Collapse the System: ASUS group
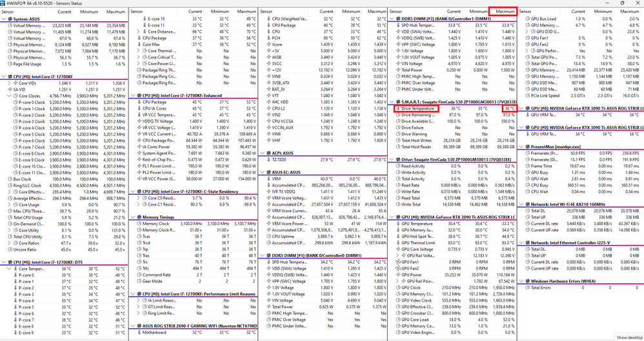Image resolution: width=644 pixels, height=341 pixels. point(4,19)
